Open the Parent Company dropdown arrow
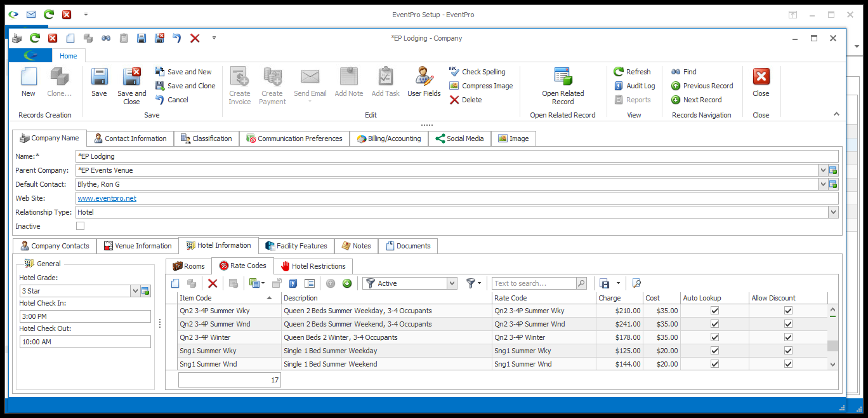Viewport: 868px width, 418px height. pyautogui.click(x=823, y=170)
